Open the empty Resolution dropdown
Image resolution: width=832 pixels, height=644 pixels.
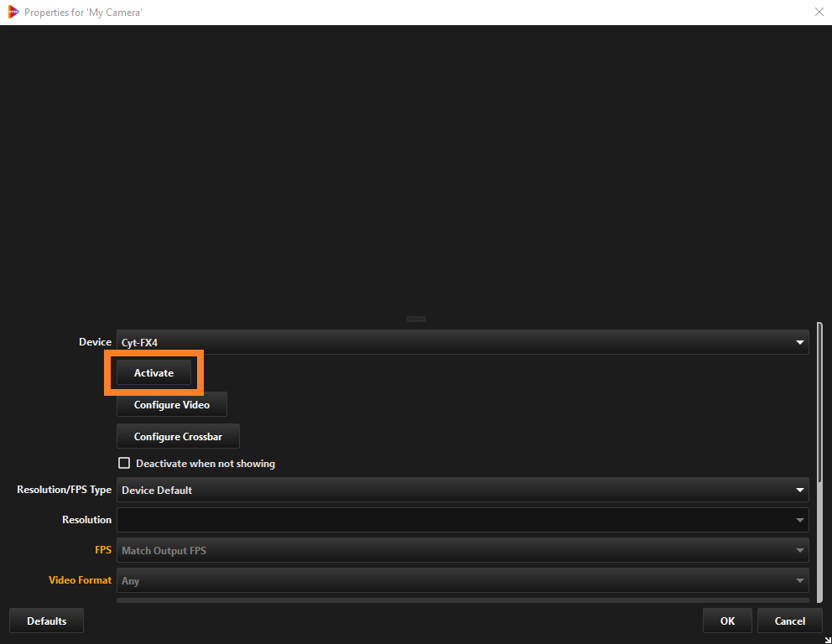pos(463,520)
